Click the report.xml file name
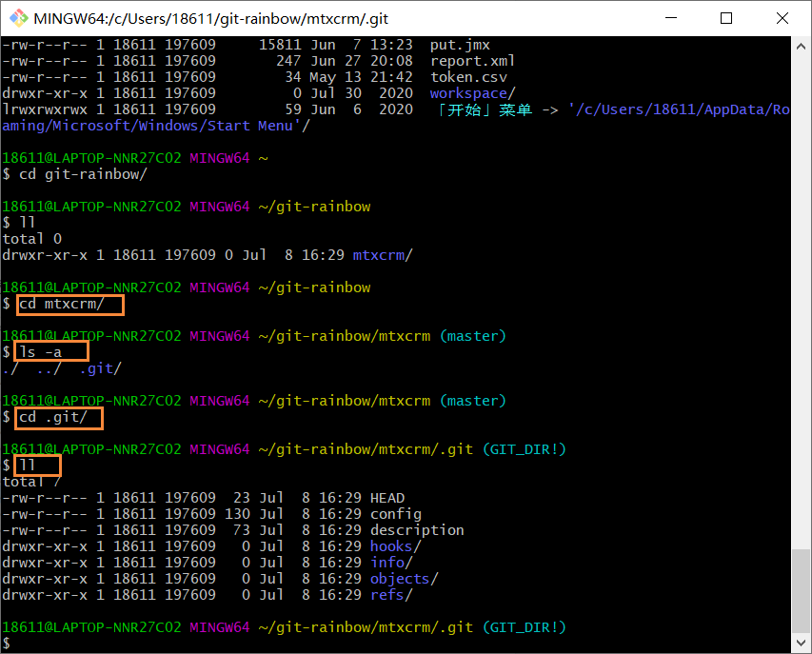 (473, 61)
